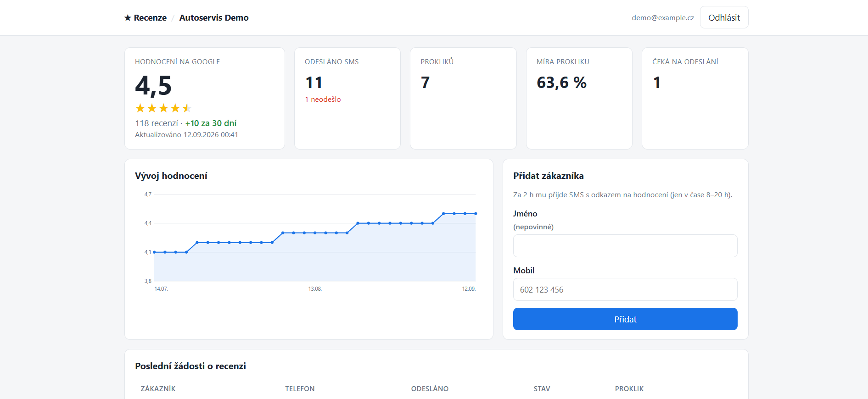
Task: Click the 12.09. chart axis label
Action: click(x=469, y=289)
